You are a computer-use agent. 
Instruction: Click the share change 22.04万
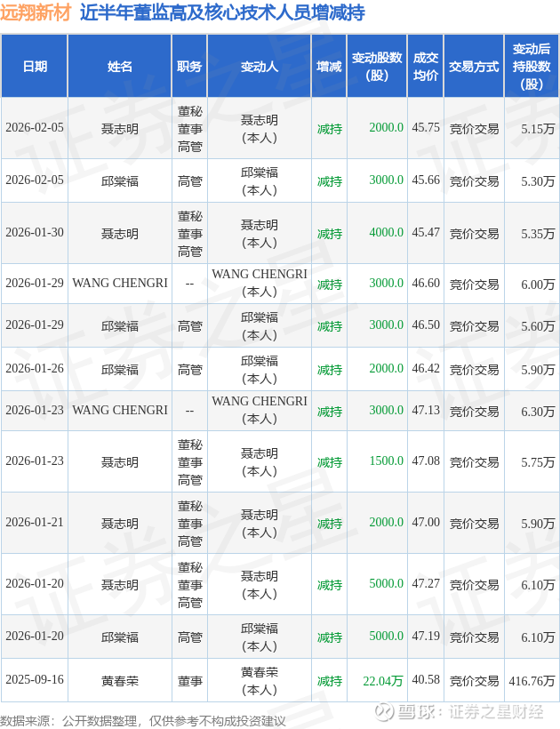click(x=383, y=681)
